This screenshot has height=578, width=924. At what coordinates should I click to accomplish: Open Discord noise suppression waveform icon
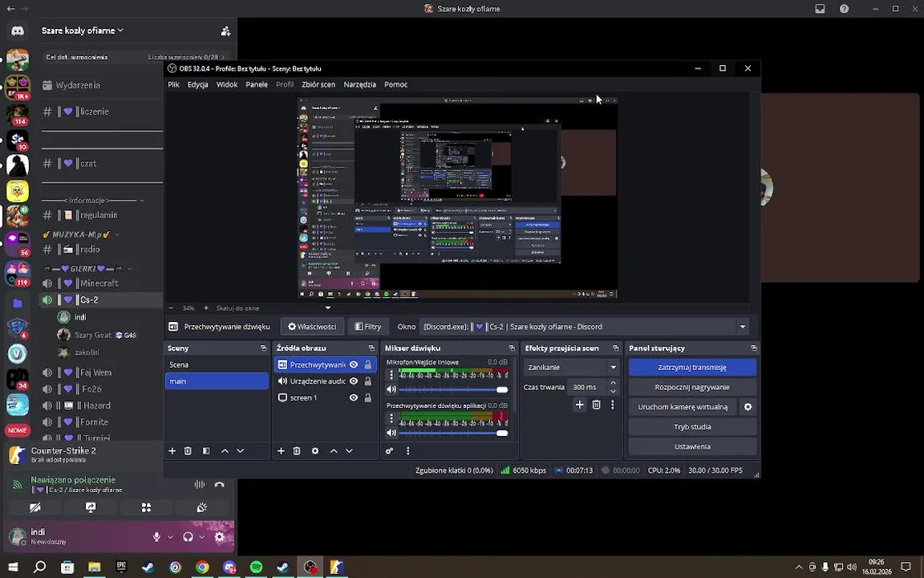tap(200, 484)
